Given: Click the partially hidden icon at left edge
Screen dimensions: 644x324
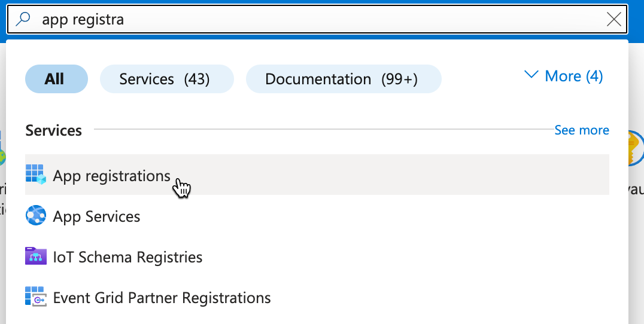Looking at the screenshot, I should [2, 152].
